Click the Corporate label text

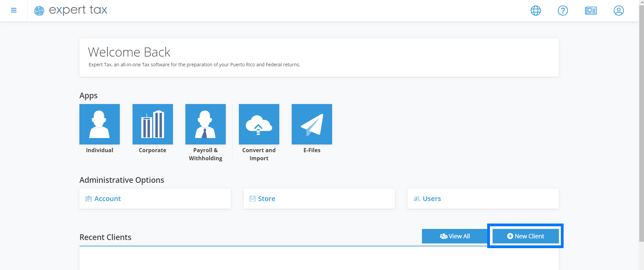click(x=152, y=150)
